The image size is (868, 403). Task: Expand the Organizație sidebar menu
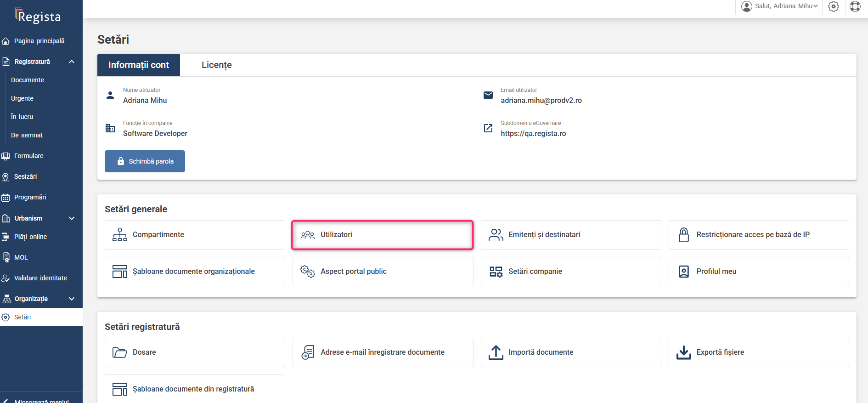(72, 299)
